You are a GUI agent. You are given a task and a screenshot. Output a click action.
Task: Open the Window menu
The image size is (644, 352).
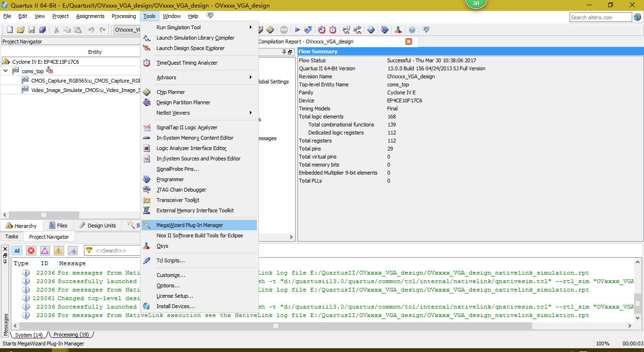tap(172, 16)
